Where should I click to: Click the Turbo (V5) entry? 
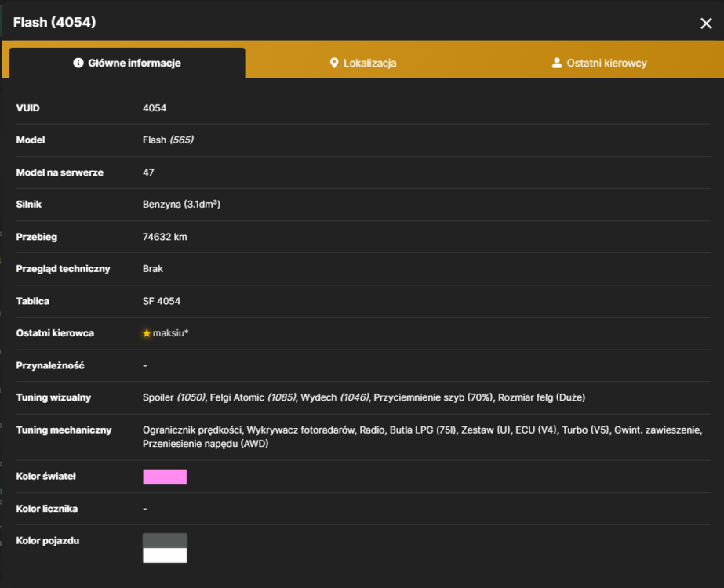(x=584, y=430)
